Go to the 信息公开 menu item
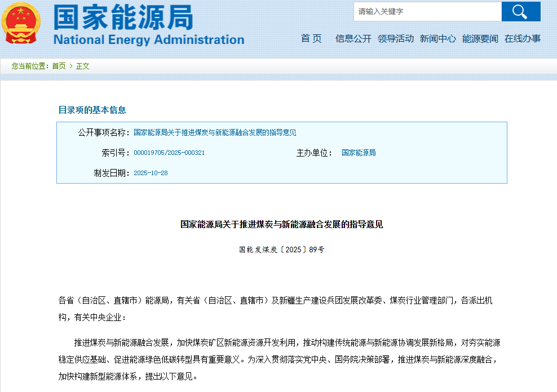The width and height of the screenshot is (557, 392). 353,38
